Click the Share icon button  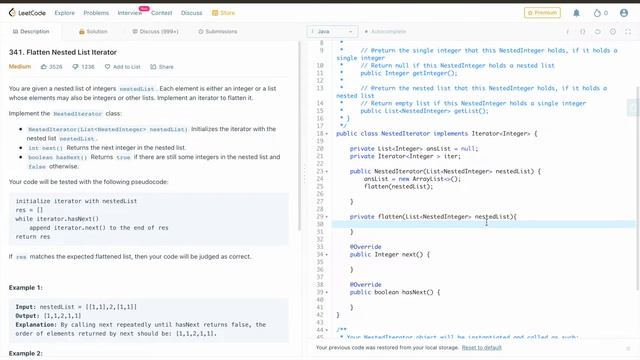[x=153, y=67]
